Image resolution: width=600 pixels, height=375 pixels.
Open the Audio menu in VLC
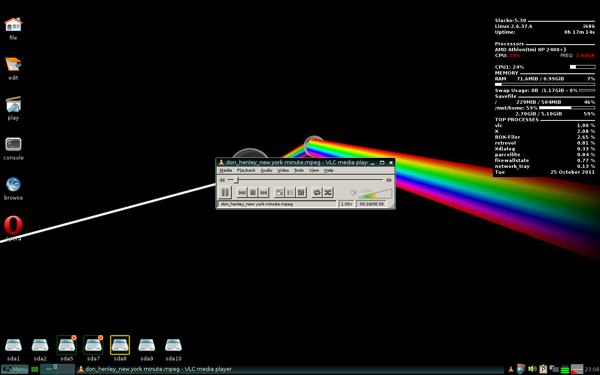click(x=266, y=170)
